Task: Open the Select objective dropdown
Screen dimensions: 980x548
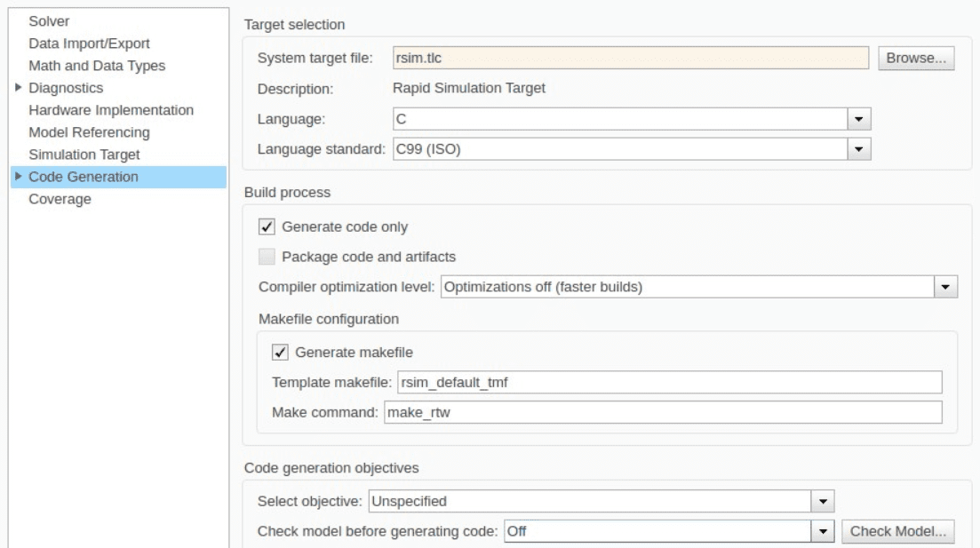Action: point(824,501)
